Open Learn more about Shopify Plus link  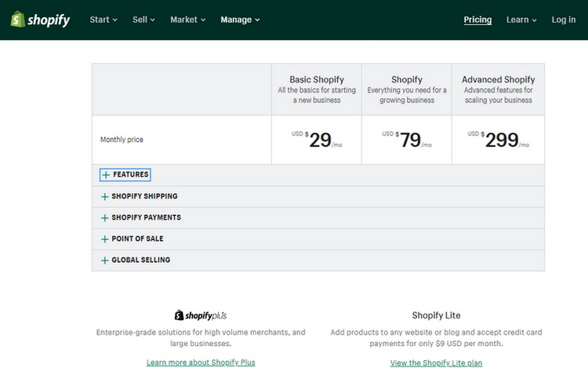pos(201,363)
